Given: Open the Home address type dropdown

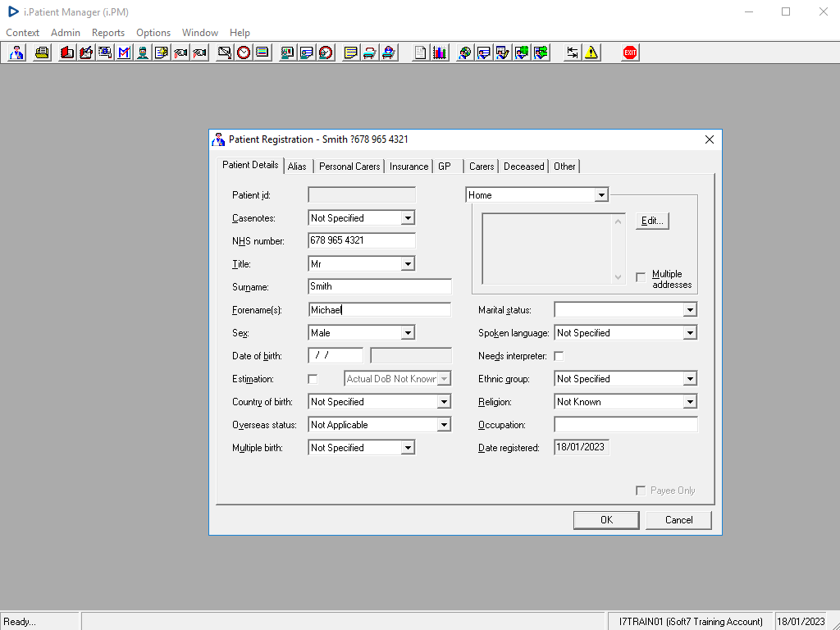Looking at the screenshot, I should coord(601,195).
